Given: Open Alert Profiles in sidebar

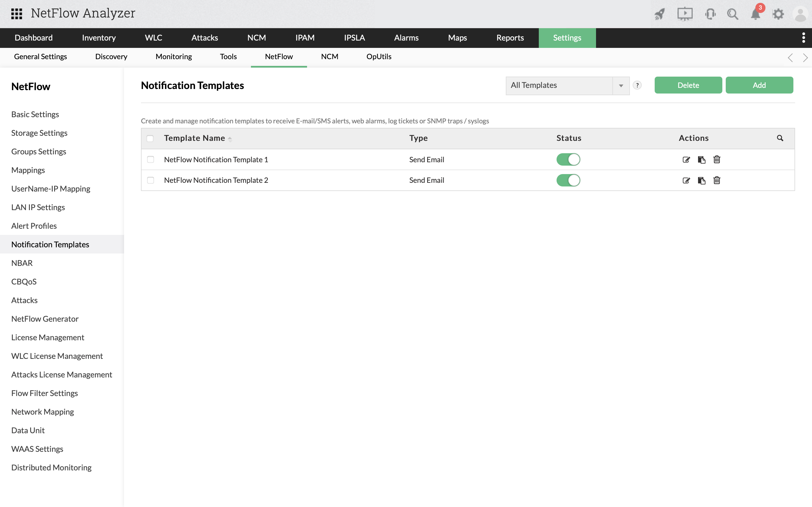Looking at the screenshot, I should point(34,226).
